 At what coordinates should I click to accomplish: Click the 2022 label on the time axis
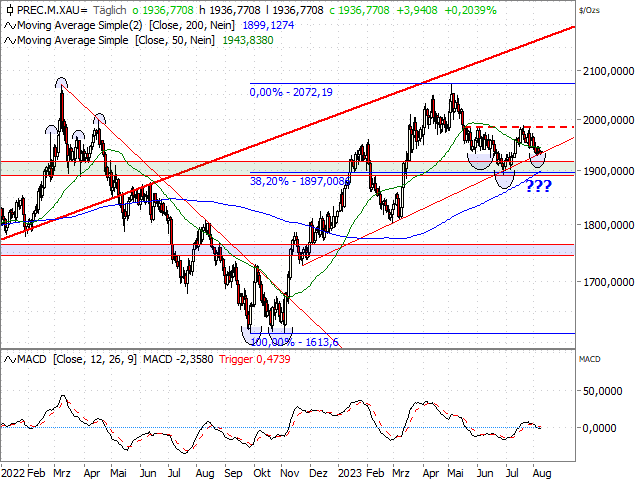pos(13,473)
